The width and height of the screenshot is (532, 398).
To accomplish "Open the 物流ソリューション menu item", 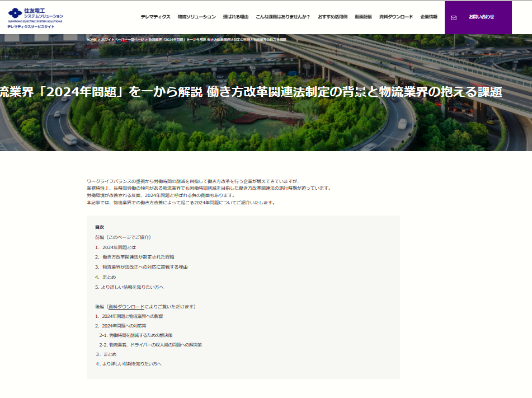I will click(197, 17).
